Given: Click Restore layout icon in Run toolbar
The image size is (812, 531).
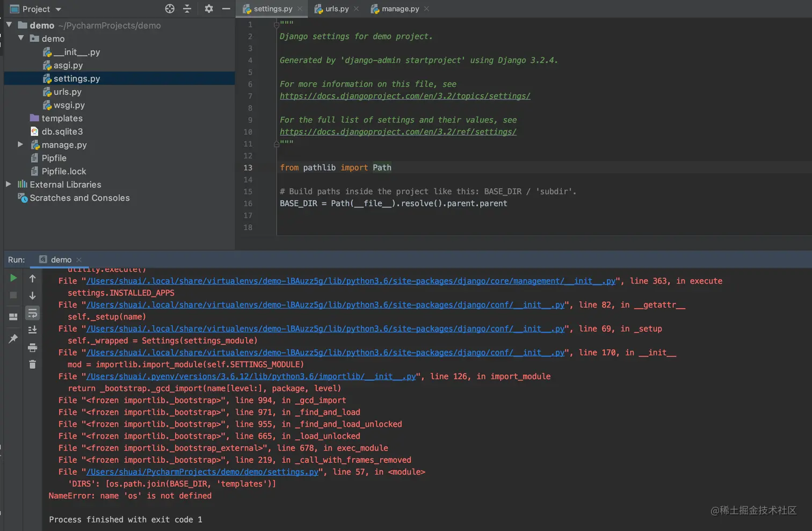Looking at the screenshot, I should (x=13, y=317).
